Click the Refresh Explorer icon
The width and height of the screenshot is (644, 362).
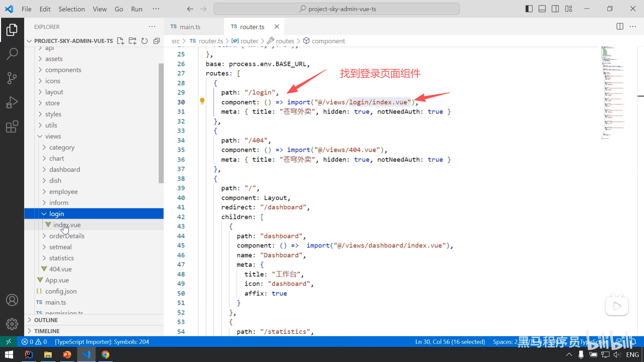click(x=144, y=41)
